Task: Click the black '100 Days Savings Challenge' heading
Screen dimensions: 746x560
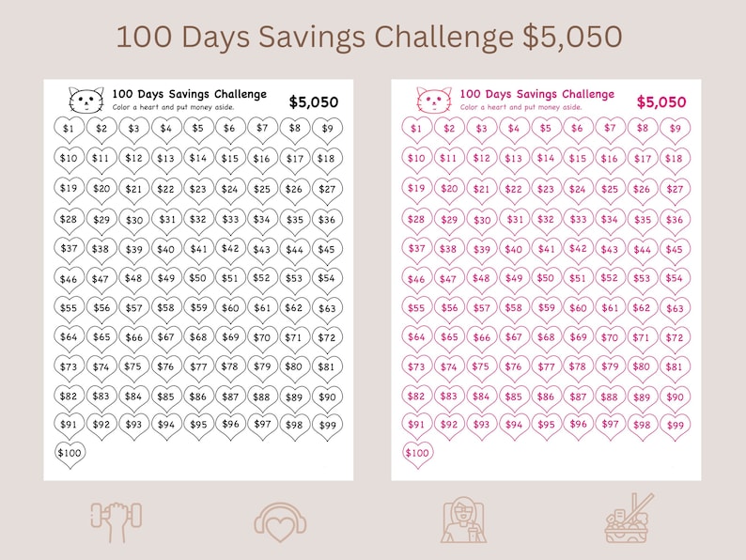Action: coord(190,94)
